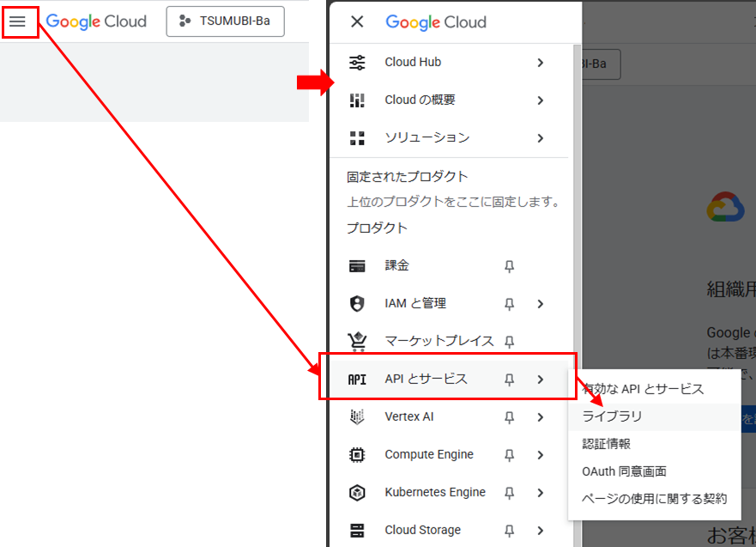Select ライブラリ in the API submenu
Screen dimensions: 756x547
pyautogui.click(x=654, y=416)
